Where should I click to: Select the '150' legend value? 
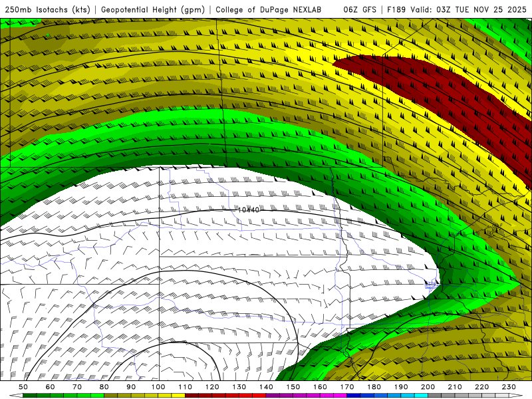(293, 387)
